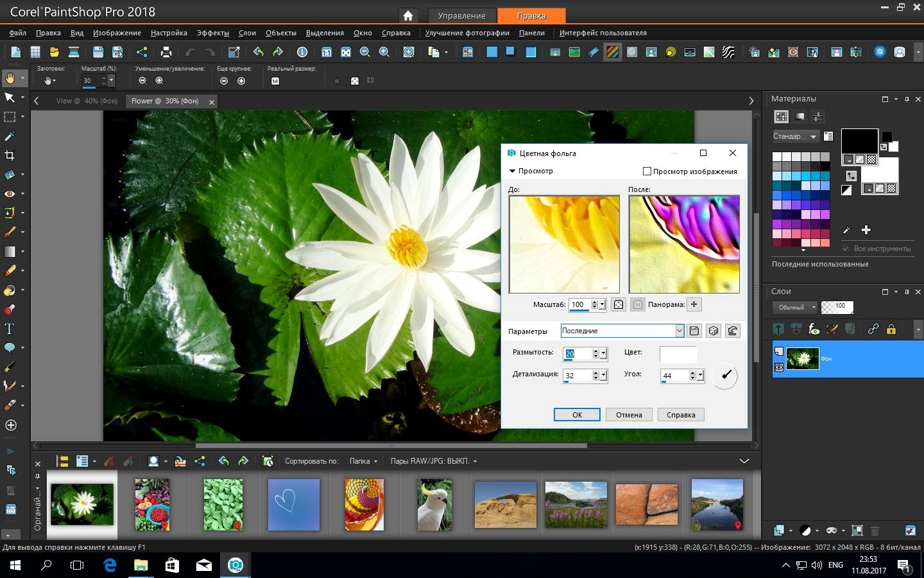
Task: Click the Open folder icon in toolbar
Action: click(x=55, y=53)
